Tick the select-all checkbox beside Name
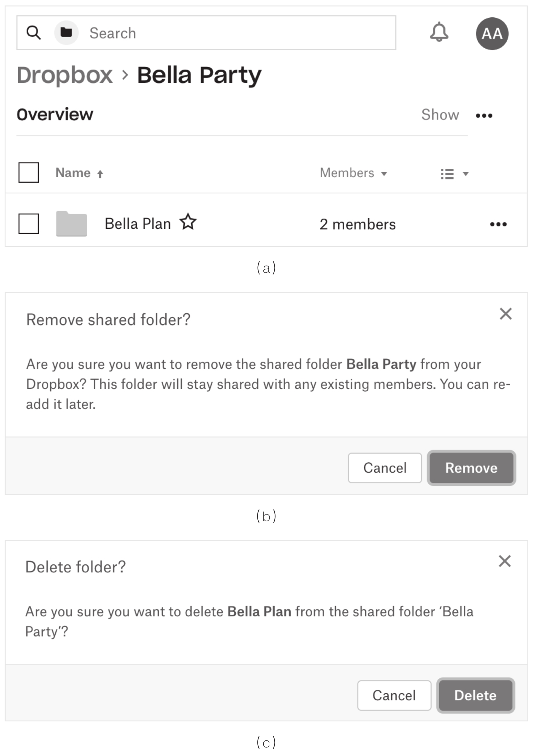Viewport: 535px width, 756px height. point(29,173)
